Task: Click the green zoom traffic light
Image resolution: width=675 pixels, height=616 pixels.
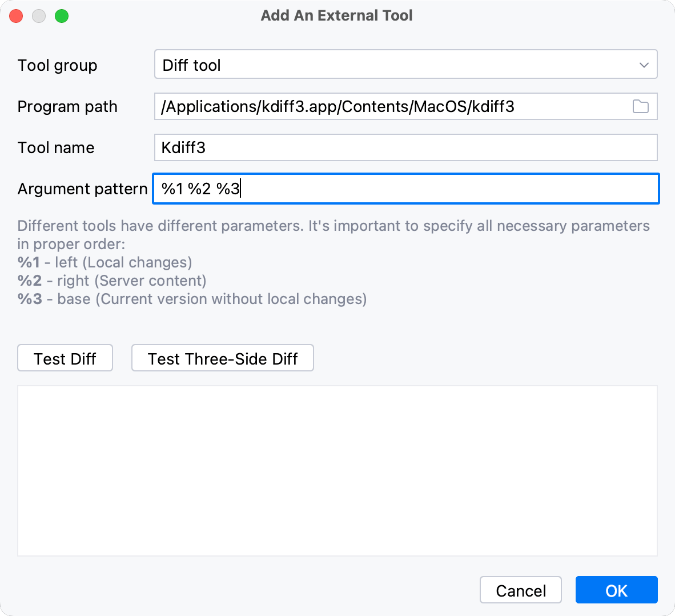Action: coord(61,16)
